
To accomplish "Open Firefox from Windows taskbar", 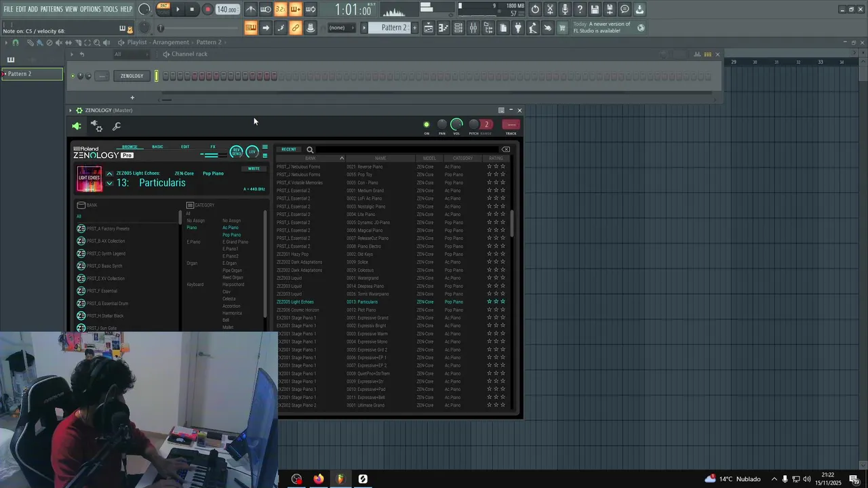I will click(x=319, y=479).
